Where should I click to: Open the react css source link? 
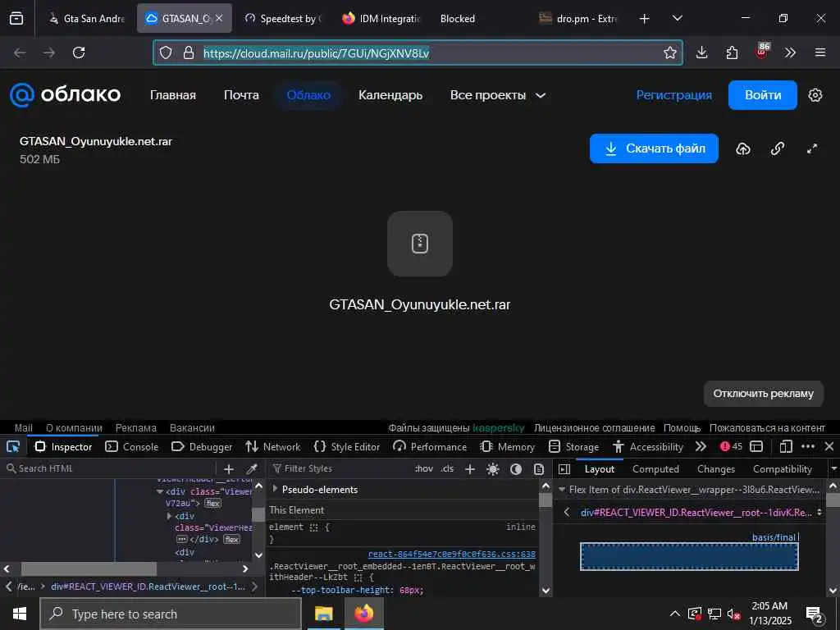[452, 554]
